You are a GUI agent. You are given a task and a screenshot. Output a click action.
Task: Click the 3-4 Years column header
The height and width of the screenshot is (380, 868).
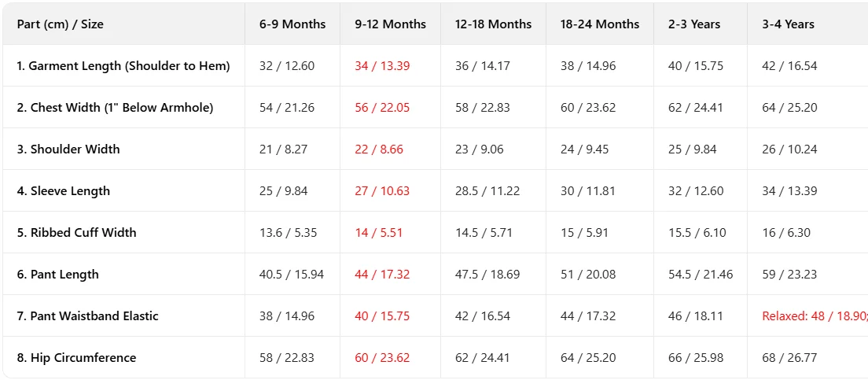pyautogui.click(x=788, y=24)
